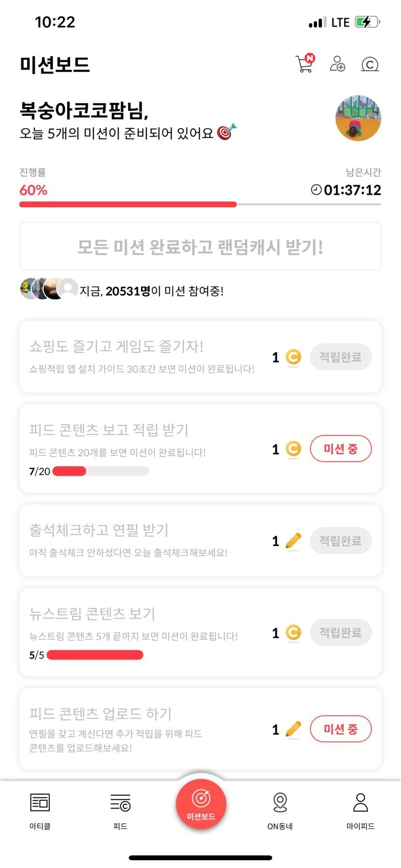Tap 미션 중 button for 피드 콘텐츠 업로드 하기
The height and width of the screenshot is (868, 401).
click(x=341, y=729)
